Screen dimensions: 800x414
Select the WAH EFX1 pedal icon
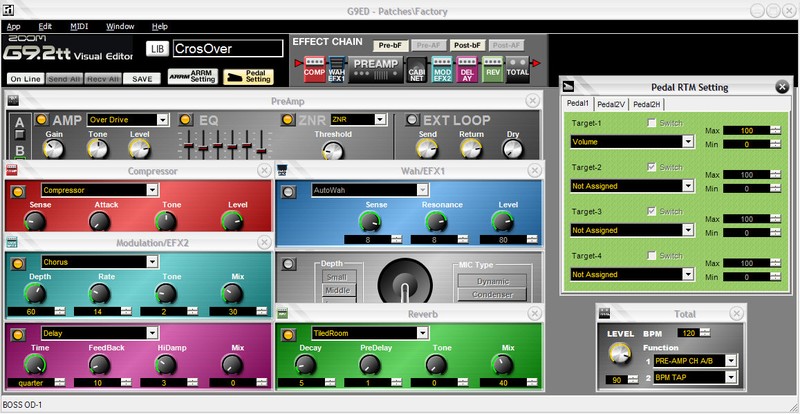336,69
